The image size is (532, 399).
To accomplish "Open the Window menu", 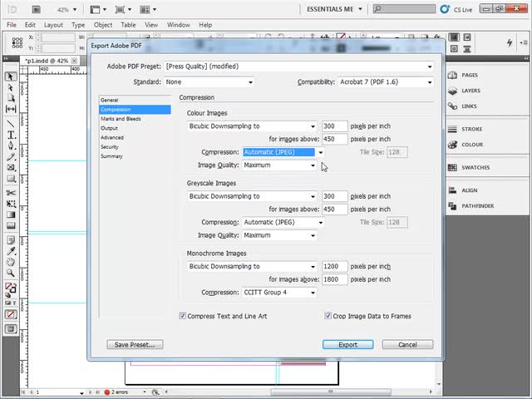I will (x=178, y=25).
